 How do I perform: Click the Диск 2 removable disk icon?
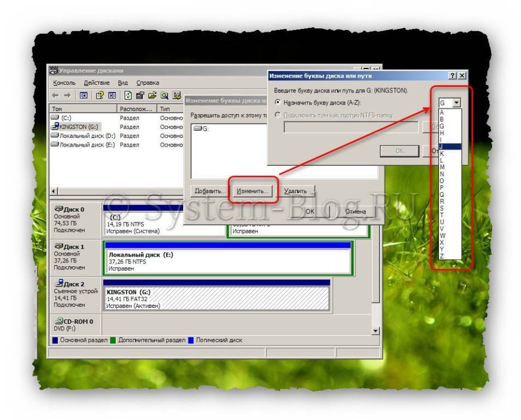click(x=59, y=283)
